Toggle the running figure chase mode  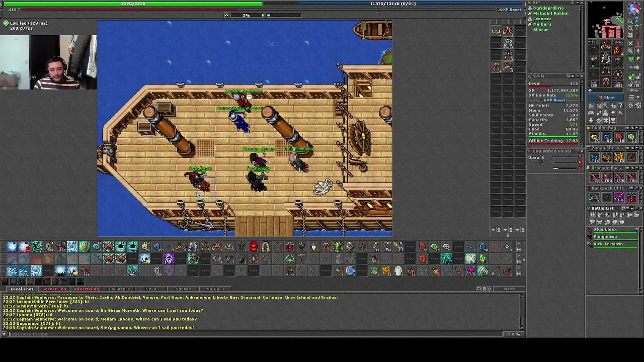pyautogui.click(x=638, y=51)
